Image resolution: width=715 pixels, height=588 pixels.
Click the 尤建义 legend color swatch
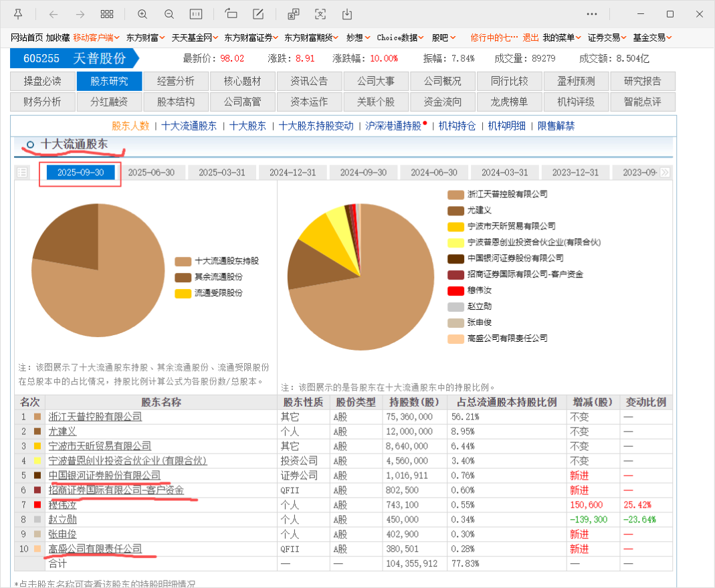pyautogui.click(x=455, y=211)
